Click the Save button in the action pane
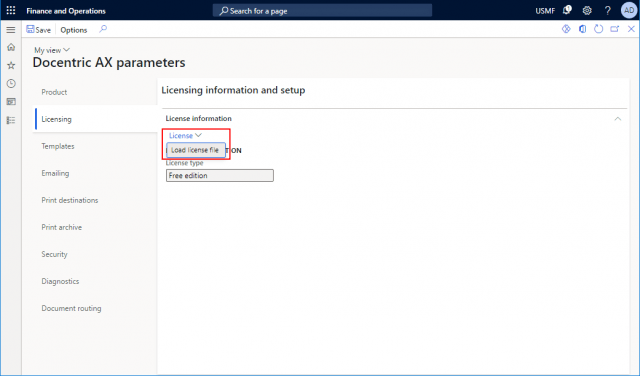Viewport: 640px width, 376px height. point(38,30)
